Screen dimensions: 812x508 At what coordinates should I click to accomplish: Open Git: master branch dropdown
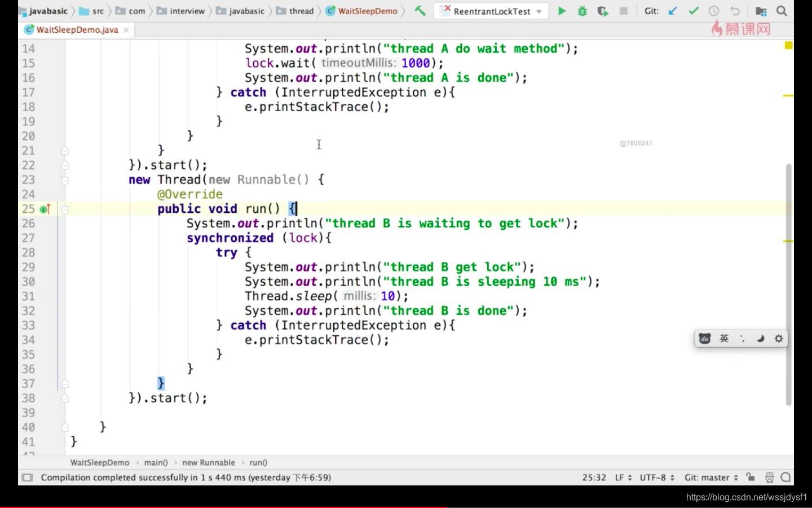click(x=711, y=478)
